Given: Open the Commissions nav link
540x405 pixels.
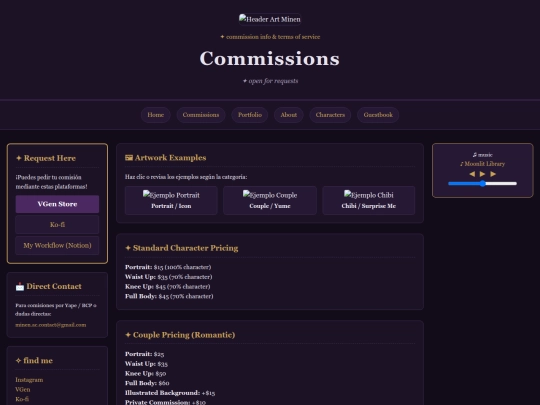Looking at the screenshot, I should pos(201,115).
